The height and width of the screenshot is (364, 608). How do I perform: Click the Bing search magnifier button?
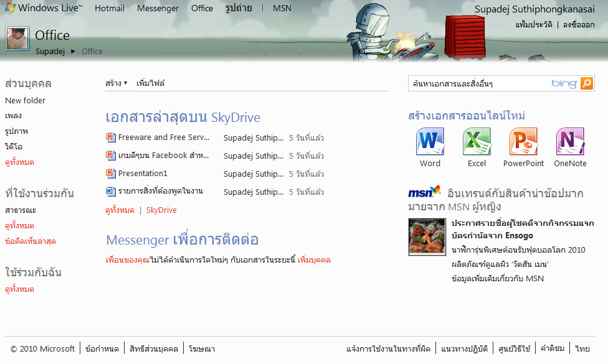click(586, 83)
